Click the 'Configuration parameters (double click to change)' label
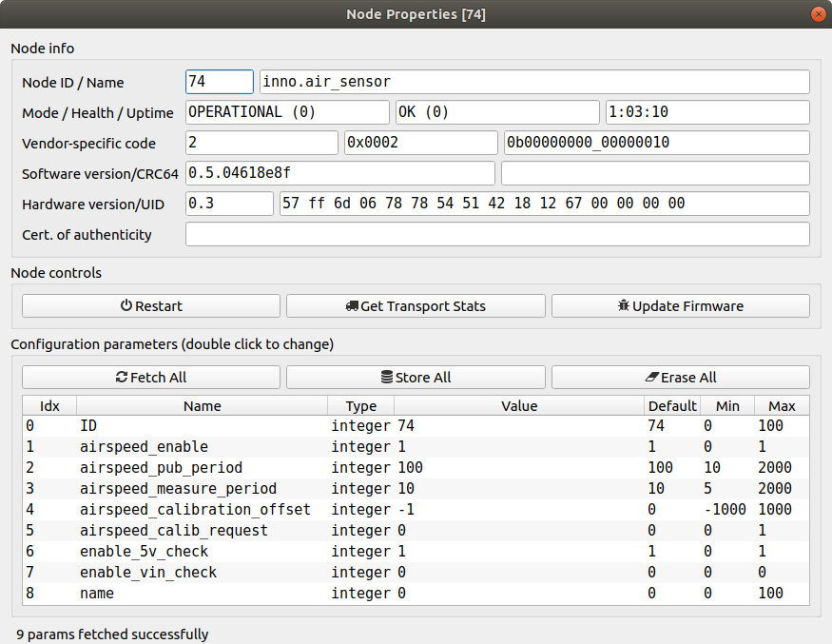The height and width of the screenshot is (644, 832). (x=172, y=344)
